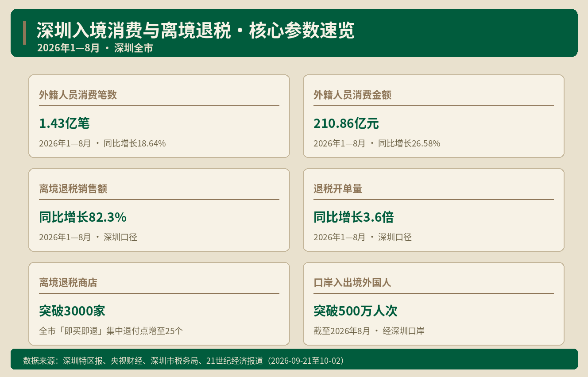Click the 数据来源 footer line
This screenshot has width=588, height=377.
pos(184,361)
